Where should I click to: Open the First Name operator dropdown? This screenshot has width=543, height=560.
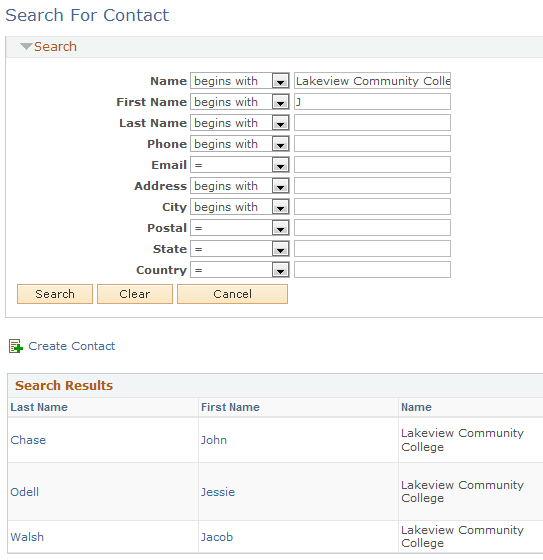[x=240, y=102]
